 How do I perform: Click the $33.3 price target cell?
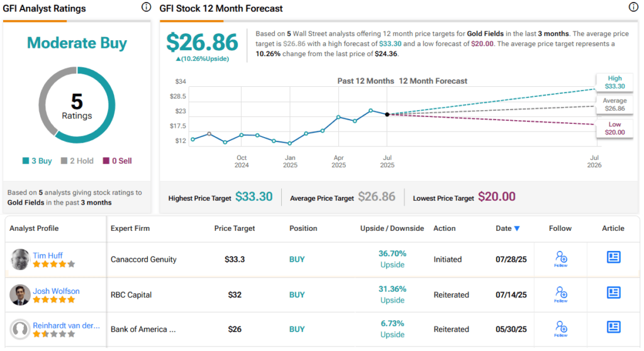pyautogui.click(x=235, y=259)
